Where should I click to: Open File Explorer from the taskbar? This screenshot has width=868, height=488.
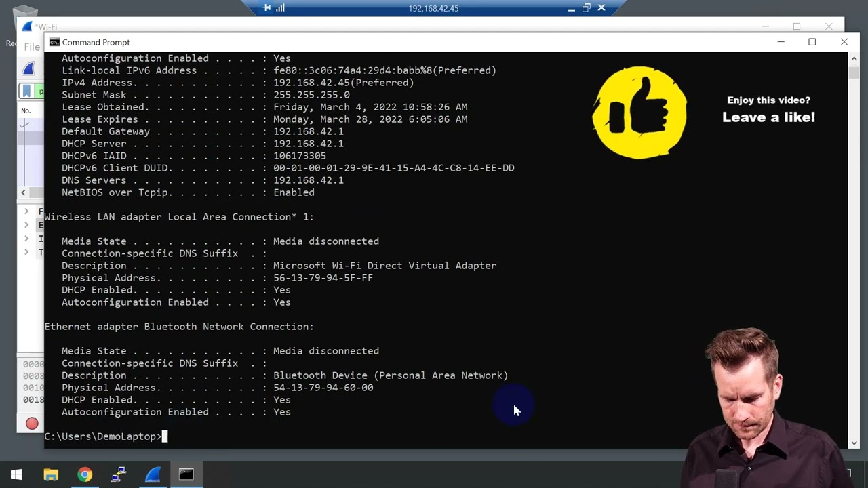click(x=51, y=474)
